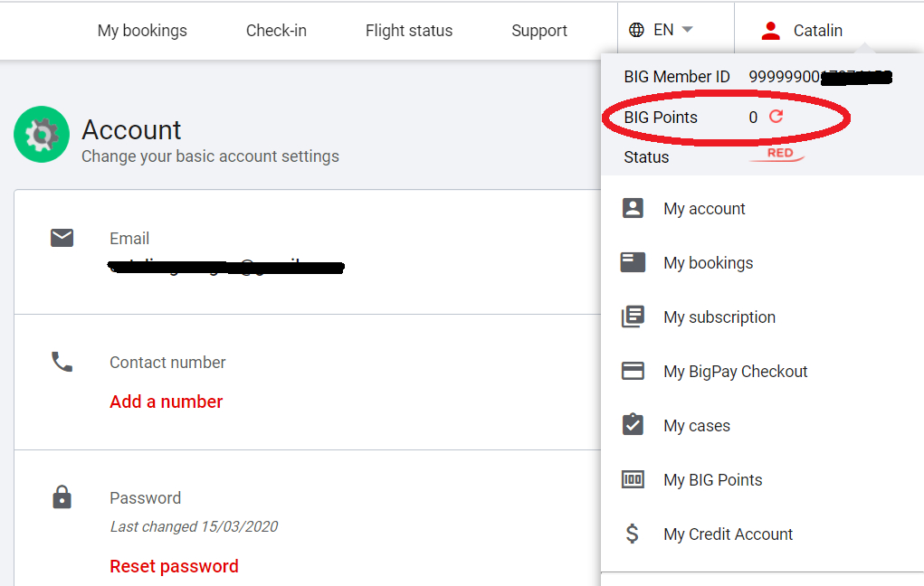924x586 pixels.
Task: Click the BIG Points refresh icon
Action: click(776, 117)
